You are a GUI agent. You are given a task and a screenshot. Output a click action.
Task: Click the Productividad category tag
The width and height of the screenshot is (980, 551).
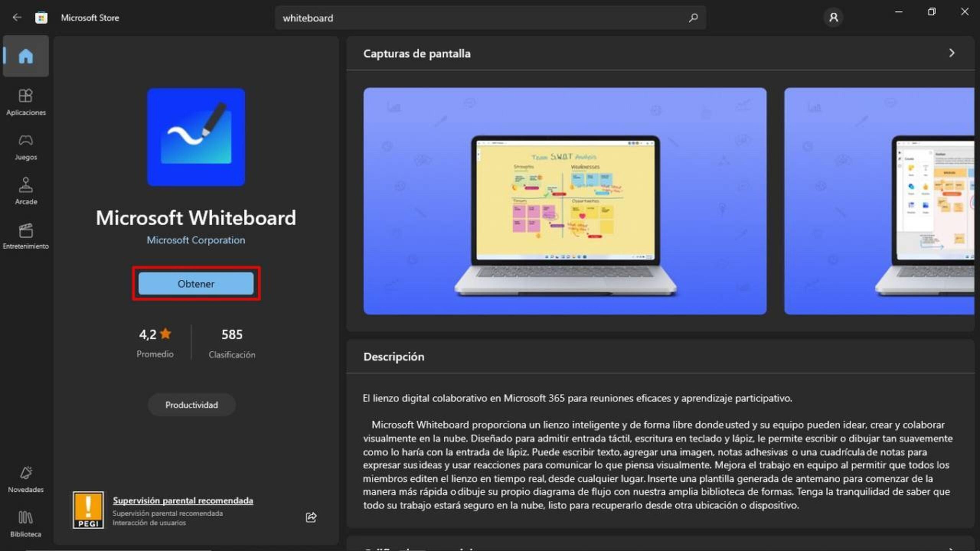[x=192, y=405]
